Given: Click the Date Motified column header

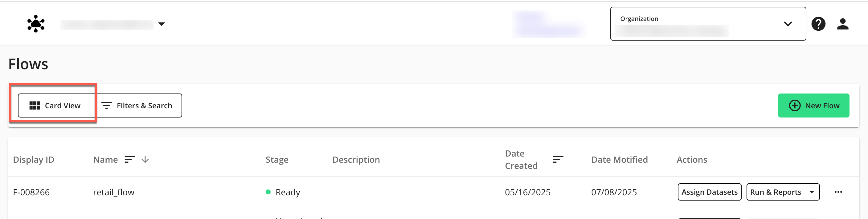Looking at the screenshot, I should pos(619,159).
